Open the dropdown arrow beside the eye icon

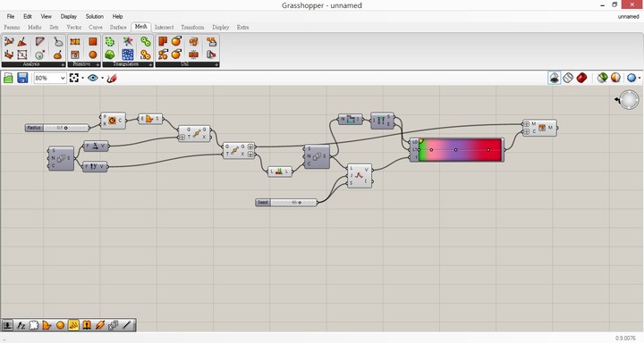102,78
